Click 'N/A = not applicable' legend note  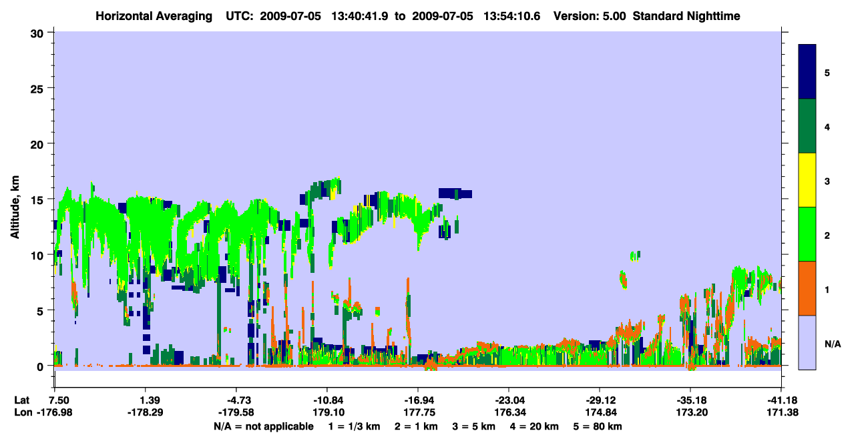tap(263, 426)
